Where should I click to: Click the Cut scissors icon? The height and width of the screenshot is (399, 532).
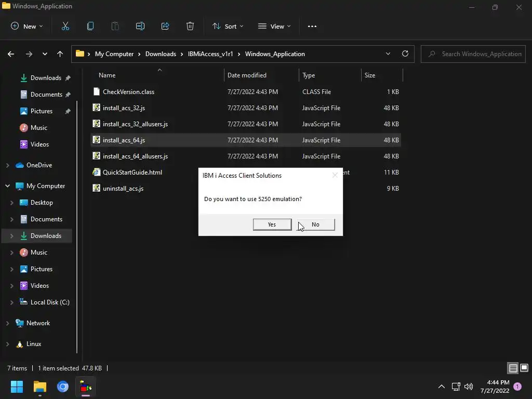point(65,26)
